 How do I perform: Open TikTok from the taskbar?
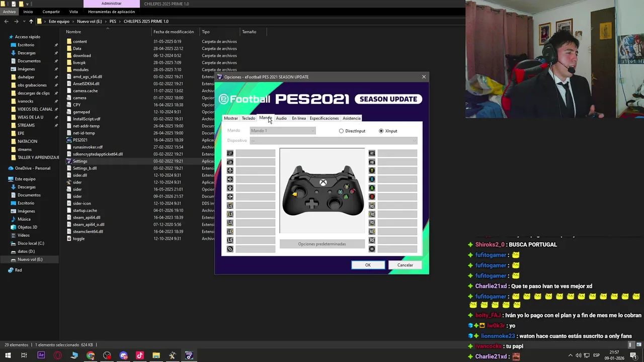[x=140, y=355]
